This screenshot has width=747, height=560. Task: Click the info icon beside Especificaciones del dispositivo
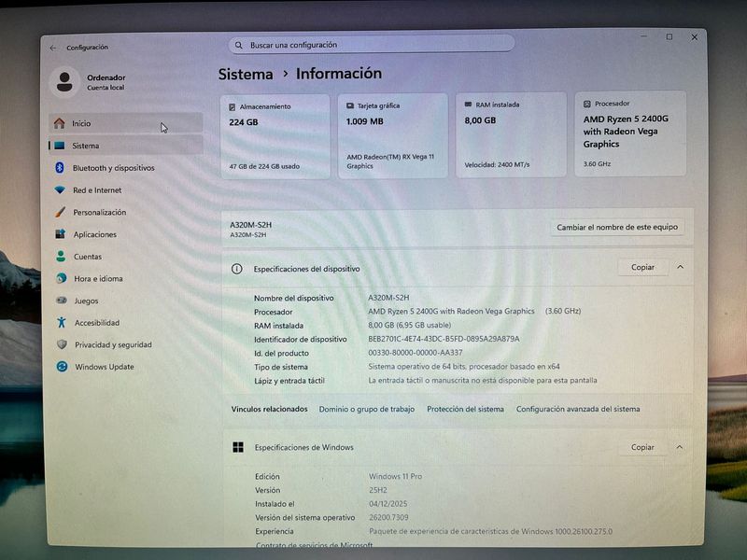(236, 269)
